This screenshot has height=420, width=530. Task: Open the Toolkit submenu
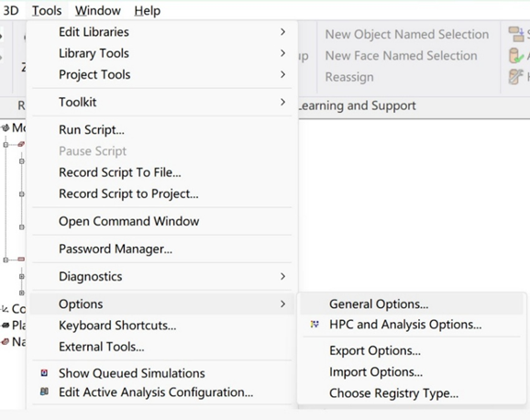pyautogui.click(x=162, y=102)
